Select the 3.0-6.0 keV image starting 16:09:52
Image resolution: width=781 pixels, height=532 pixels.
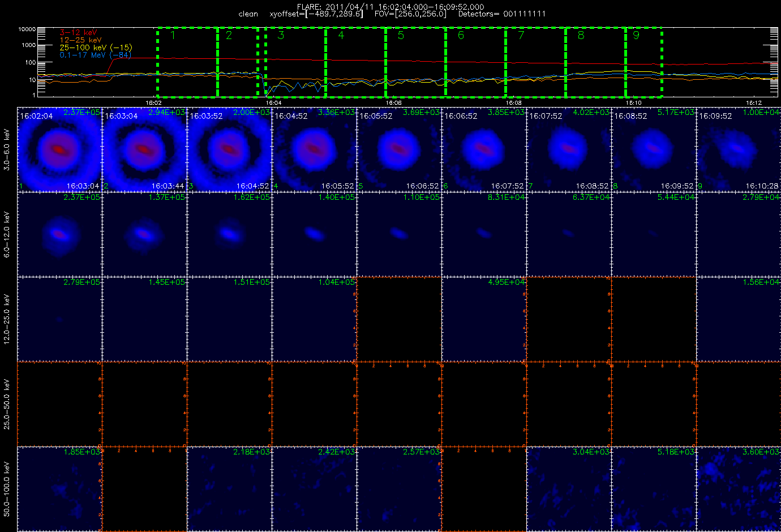pyautogui.click(x=739, y=149)
